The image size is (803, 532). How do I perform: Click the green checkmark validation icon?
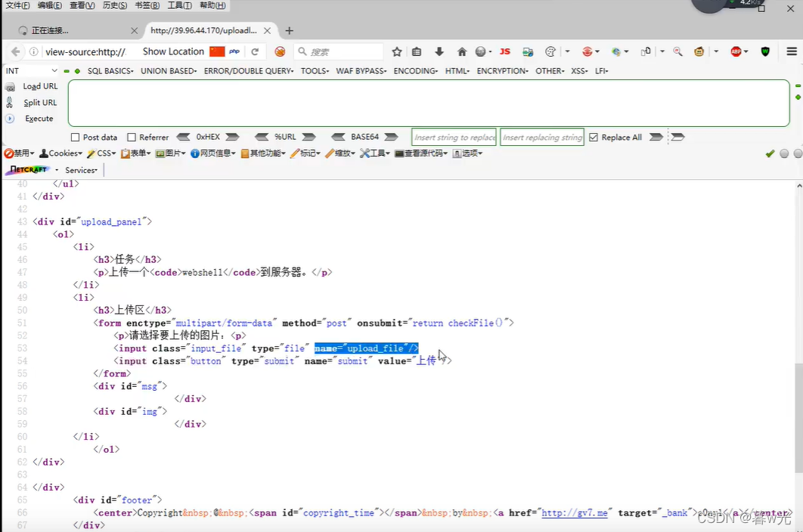(770, 153)
